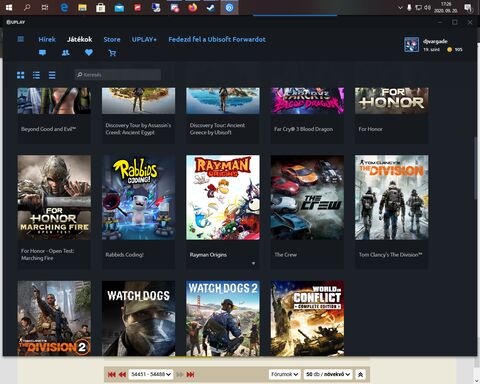Screen dimensions: 480x384
Task: Open the Fedezd fel a Ubisoft Forwardot tab
Action: tap(217, 39)
